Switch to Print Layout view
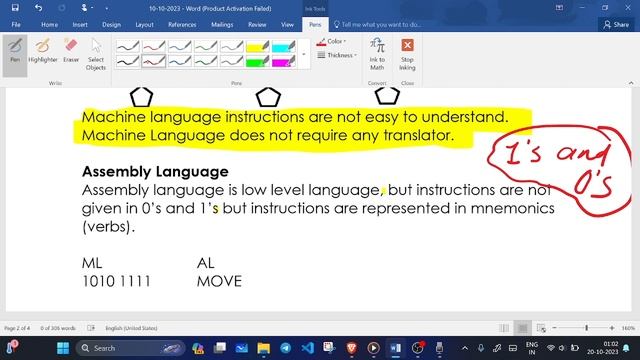Viewport: 640px width, 360px height. coord(522,328)
